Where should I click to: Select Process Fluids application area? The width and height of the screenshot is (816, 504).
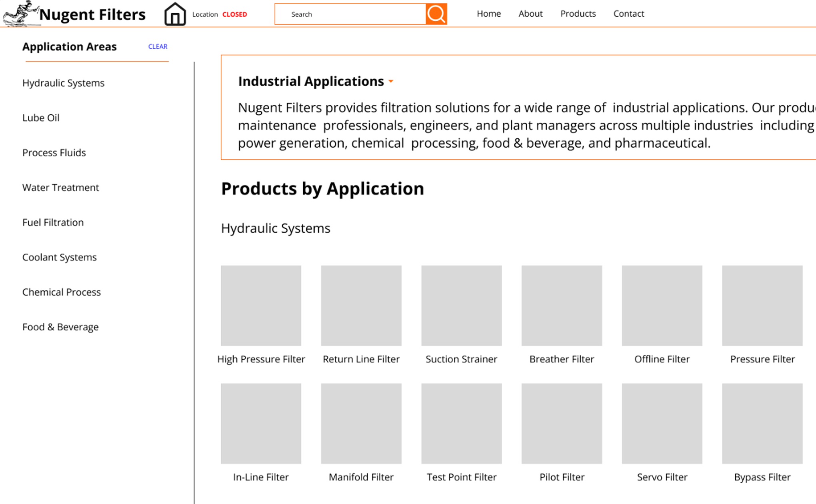[54, 152]
